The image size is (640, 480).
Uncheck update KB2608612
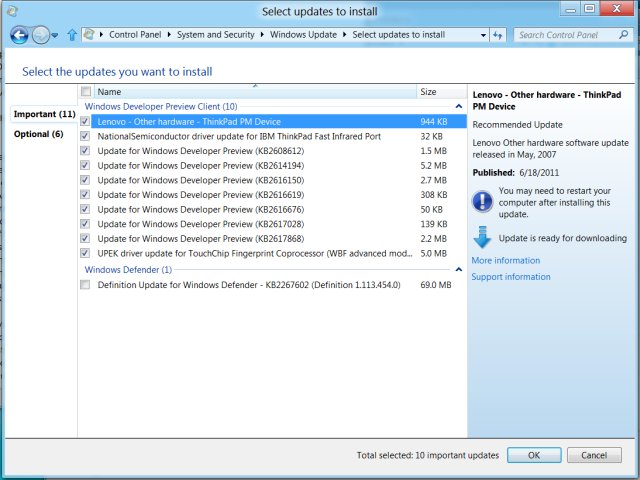pos(85,151)
